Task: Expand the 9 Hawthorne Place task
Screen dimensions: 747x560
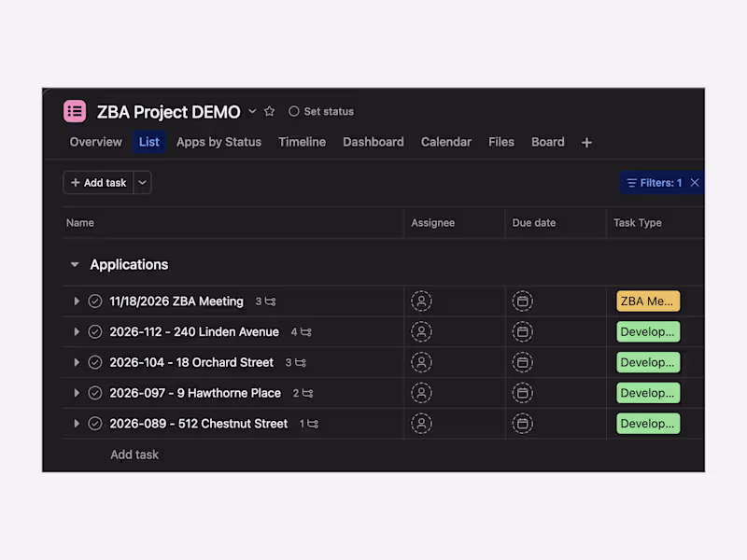Action: [77, 393]
